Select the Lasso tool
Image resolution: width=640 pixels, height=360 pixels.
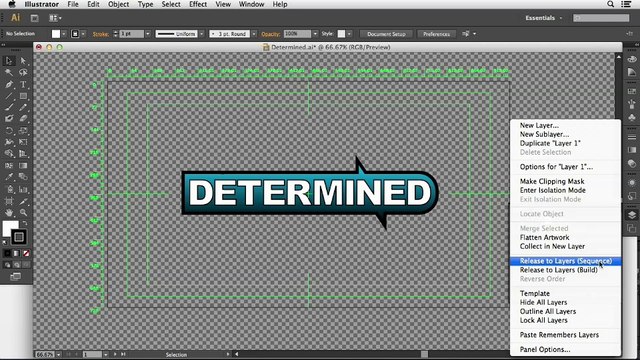[23, 73]
